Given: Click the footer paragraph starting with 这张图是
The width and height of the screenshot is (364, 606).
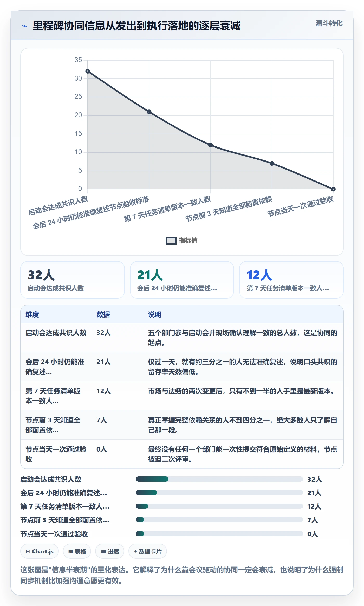Looking at the screenshot, I should pyautogui.click(x=182, y=575).
